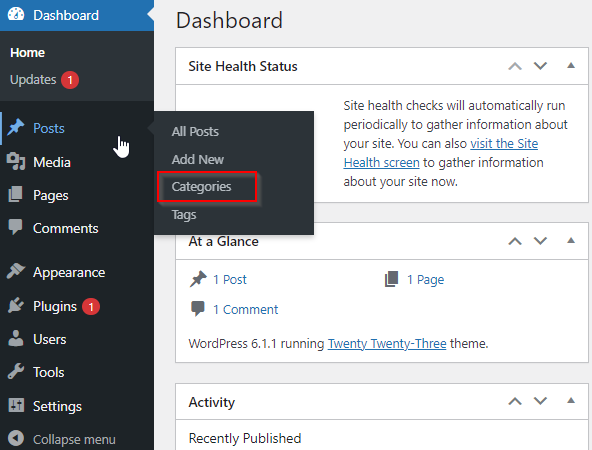Open the 1 Comment link

coord(245,310)
